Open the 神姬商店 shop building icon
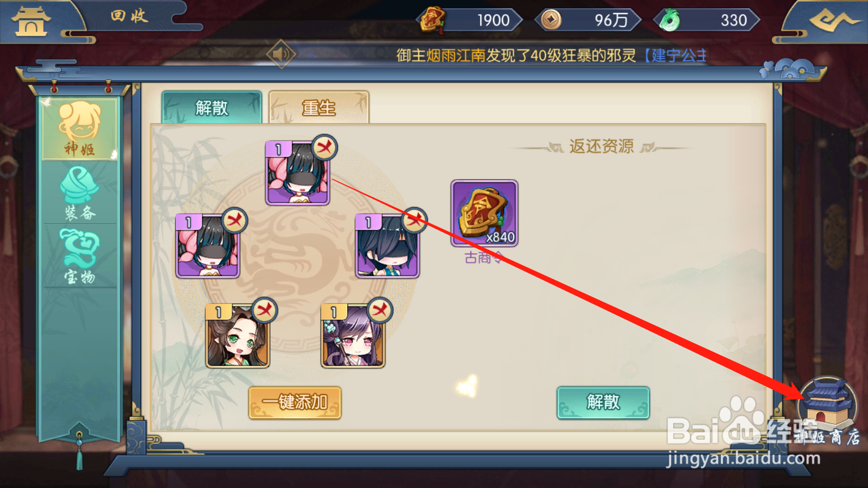The height and width of the screenshot is (488, 868). 827,407
